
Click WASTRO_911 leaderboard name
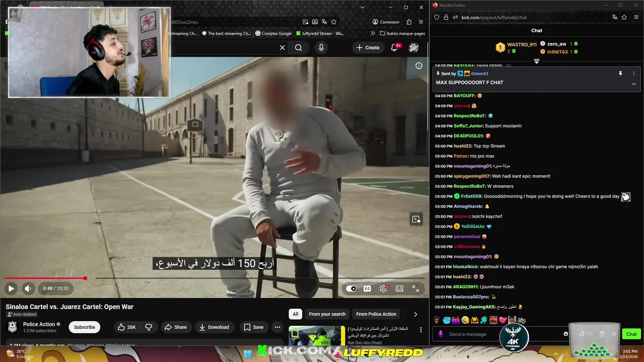click(522, 45)
